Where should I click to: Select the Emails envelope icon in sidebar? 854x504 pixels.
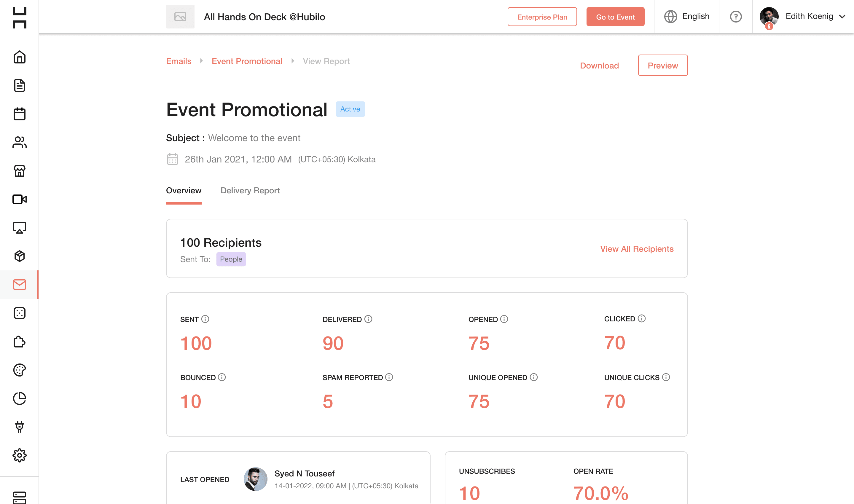coord(19,285)
